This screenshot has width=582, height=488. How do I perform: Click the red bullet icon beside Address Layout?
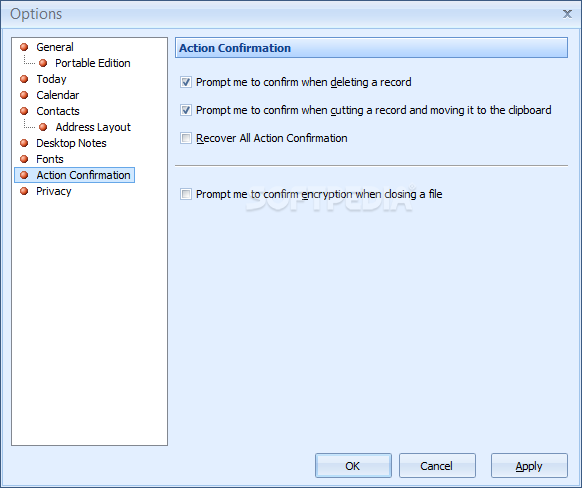click(x=43, y=127)
